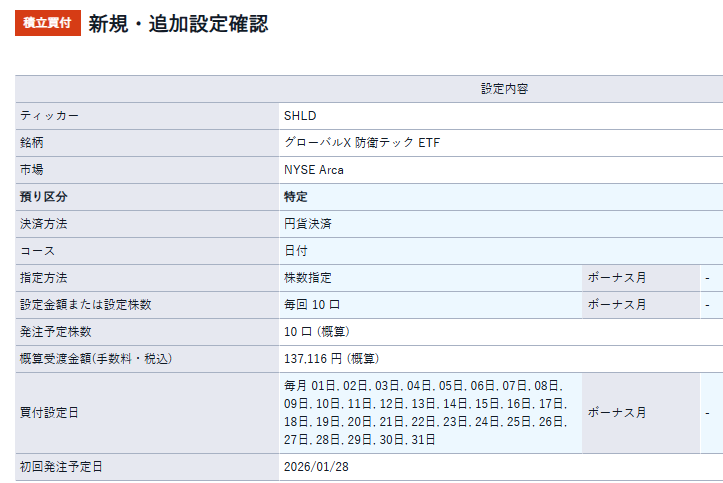This screenshot has height=483, width=723.
Task: Click ボーナス月 label in the 買付設定日 row
Action: [x=617, y=412]
